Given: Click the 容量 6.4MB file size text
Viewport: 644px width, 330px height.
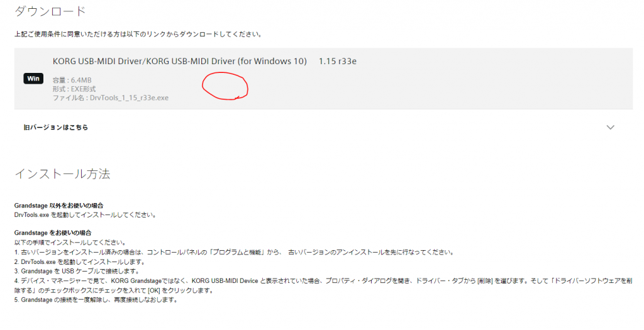Looking at the screenshot, I should point(73,80).
